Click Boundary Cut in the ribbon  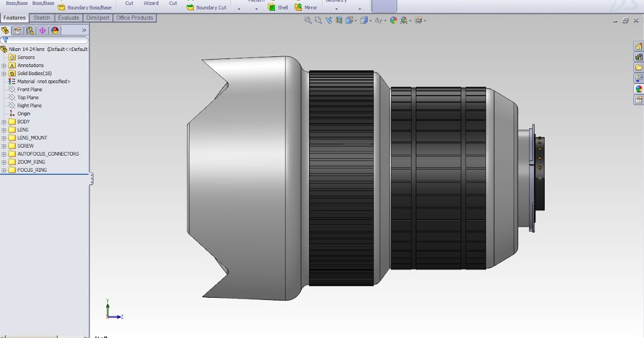(x=207, y=8)
